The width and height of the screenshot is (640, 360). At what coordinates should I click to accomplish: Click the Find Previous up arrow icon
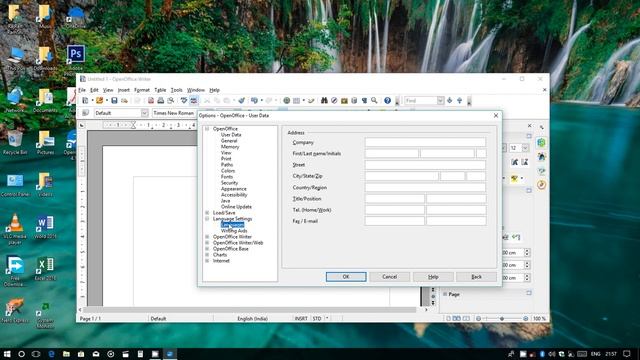pos(460,100)
